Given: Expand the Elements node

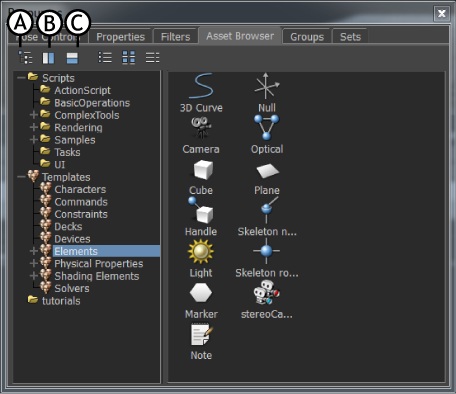Looking at the screenshot, I should click(x=34, y=251).
